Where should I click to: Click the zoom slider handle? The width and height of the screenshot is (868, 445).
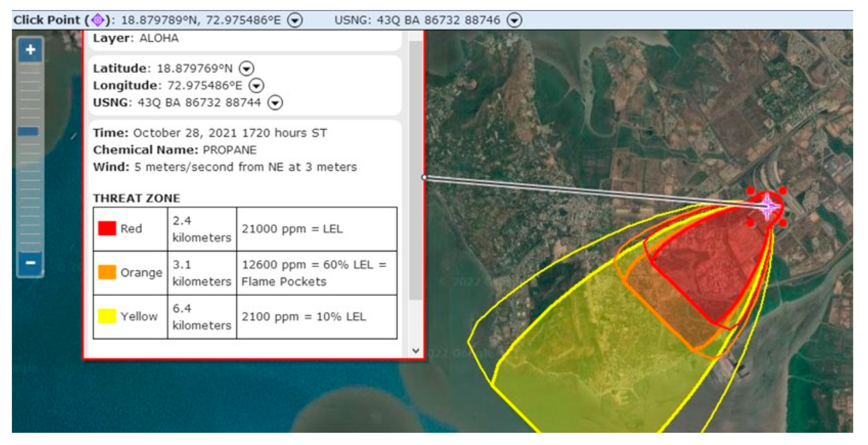pos(28,131)
